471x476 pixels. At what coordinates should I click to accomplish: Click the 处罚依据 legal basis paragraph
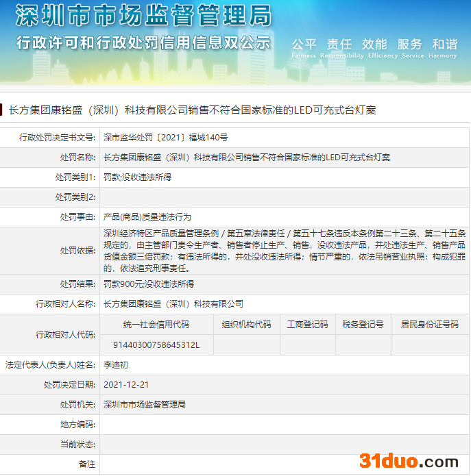point(284,251)
